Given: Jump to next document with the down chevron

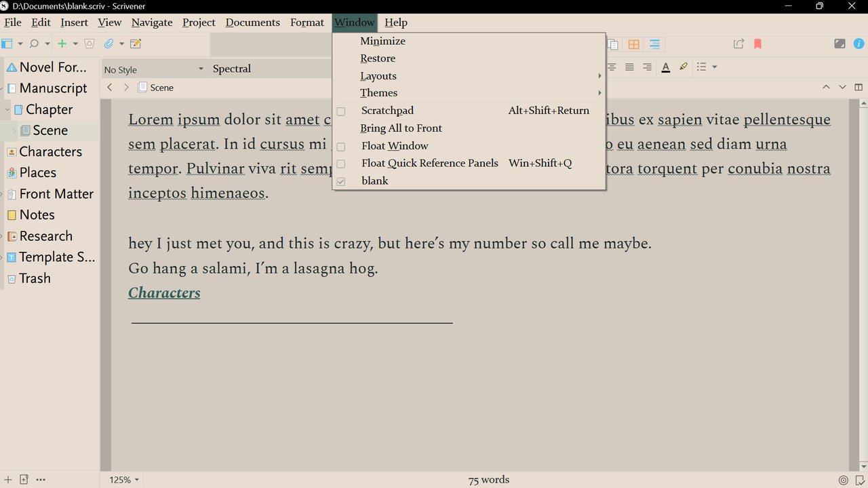Looking at the screenshot, I should [x=842, y=87].
